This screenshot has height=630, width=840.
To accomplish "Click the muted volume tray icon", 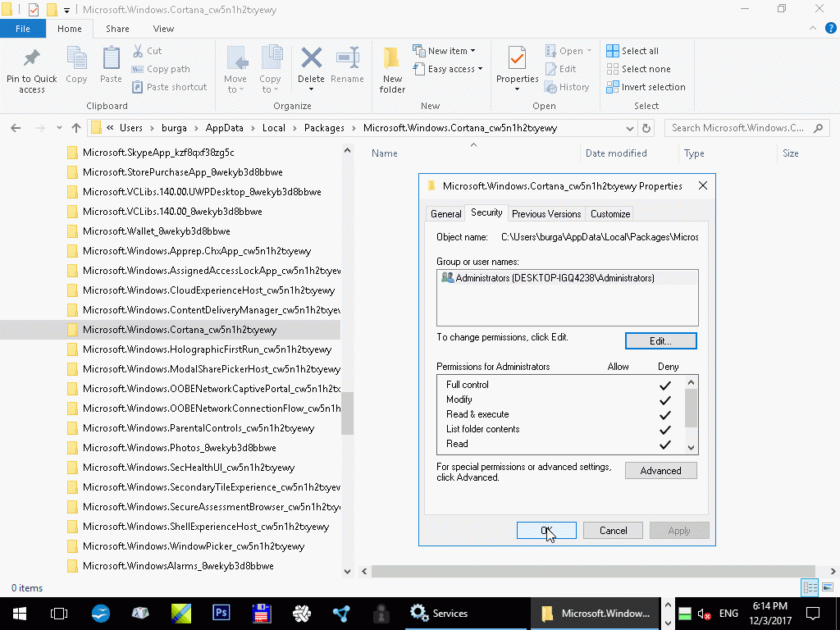I will point(703,614).
